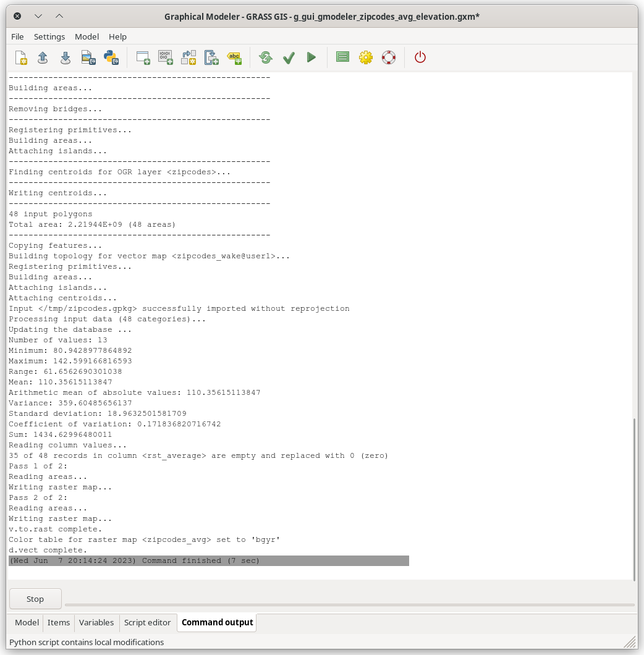Open the Help menu
Image resolution: width=644 pixels, height=655 pixels.
pyautogui.click(x=117, y=36)
